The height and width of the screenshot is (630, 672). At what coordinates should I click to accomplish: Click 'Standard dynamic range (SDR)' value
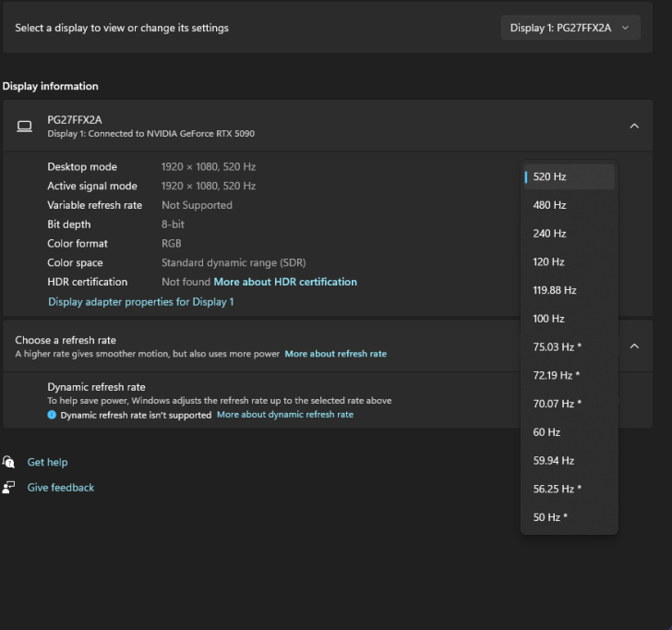(x=234, y=263)
